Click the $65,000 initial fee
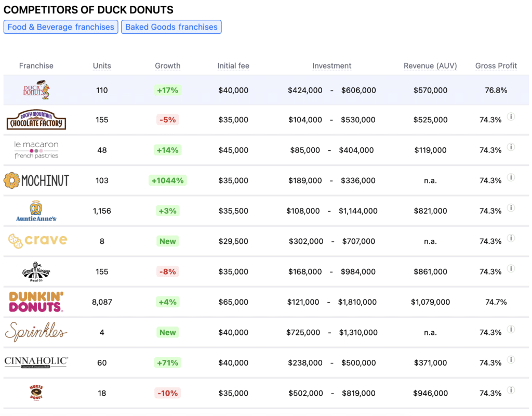The image size is (532, 416). (233, 302)
